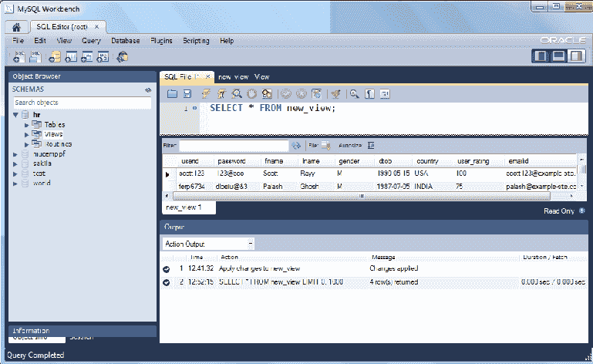593x364 pixels.
Task: Create a new table toolbar icon
Action: (x=71, y=57)
